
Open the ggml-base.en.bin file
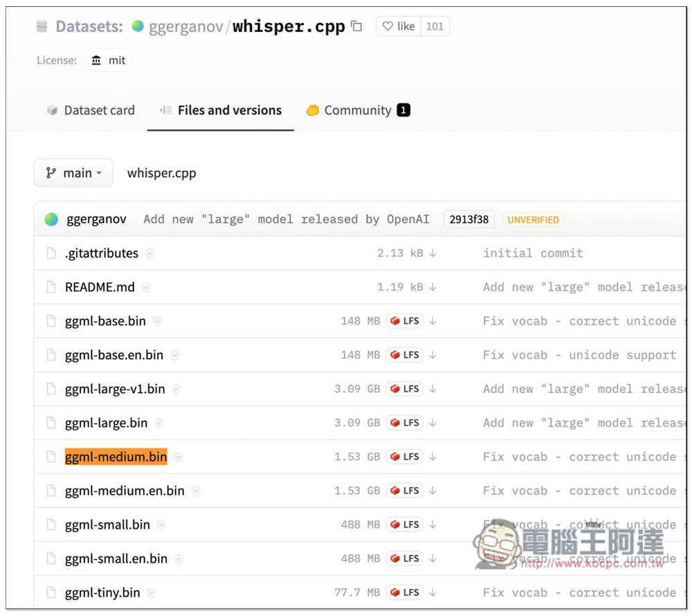(x=114, y=355)
